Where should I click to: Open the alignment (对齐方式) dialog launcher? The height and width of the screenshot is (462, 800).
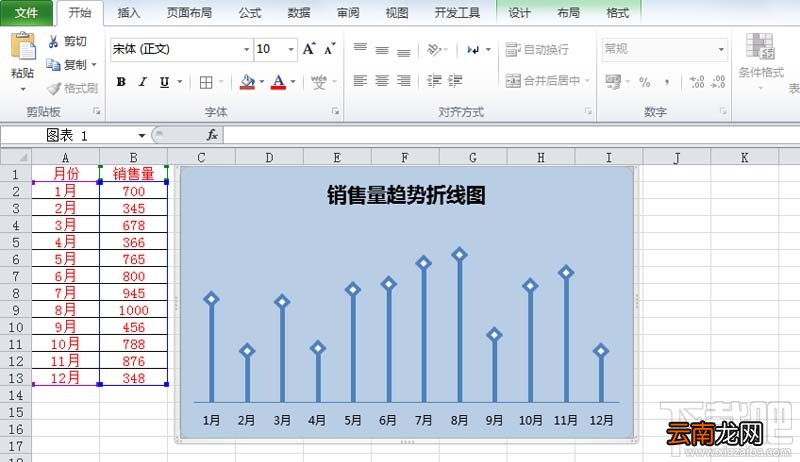click(x=588, y=111)
